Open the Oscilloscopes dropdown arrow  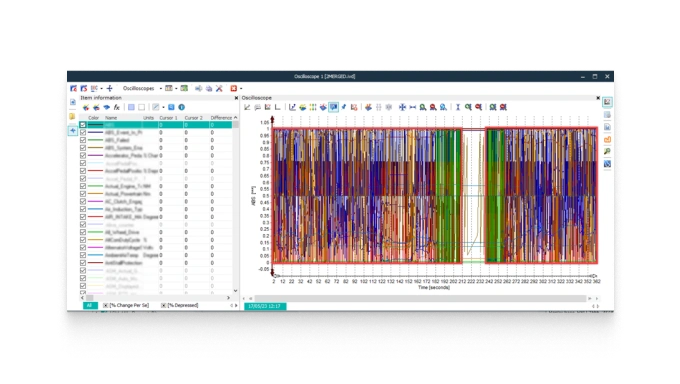pos(161,89)
